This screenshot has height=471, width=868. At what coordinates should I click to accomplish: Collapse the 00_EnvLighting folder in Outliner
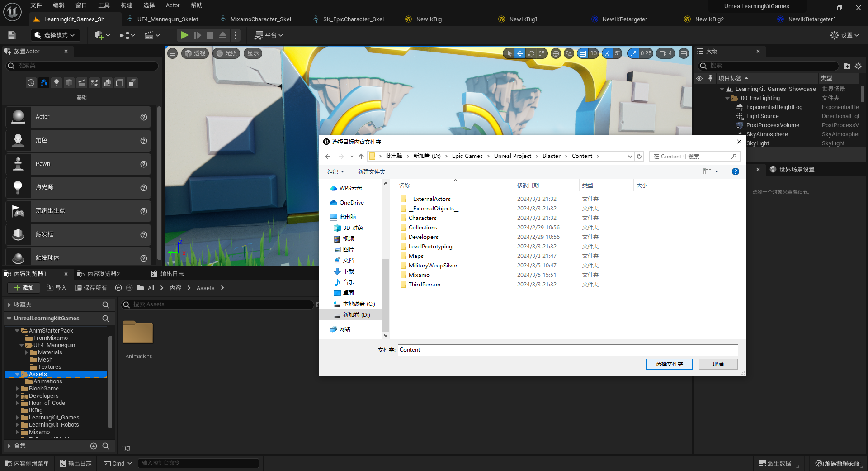click(727, 98)
